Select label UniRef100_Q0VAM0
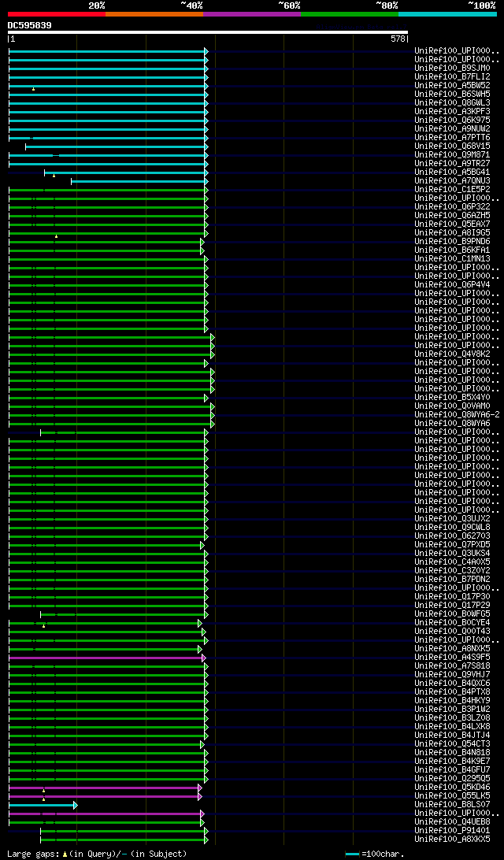This screenshot has width=504, height=860. click(x=453, y=406)
